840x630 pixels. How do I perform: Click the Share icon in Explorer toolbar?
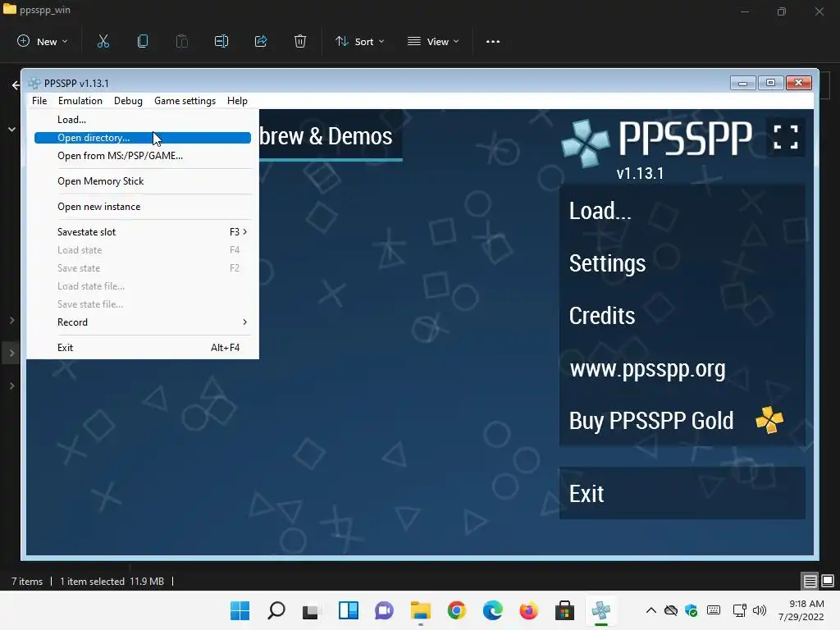pos(261,41)
